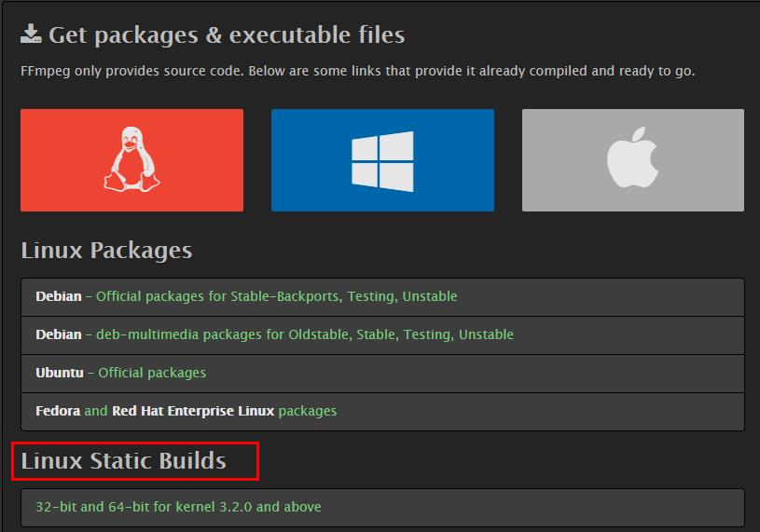
Task: Click the "Linux Packages" heading
Action: [x=106, y=251]
